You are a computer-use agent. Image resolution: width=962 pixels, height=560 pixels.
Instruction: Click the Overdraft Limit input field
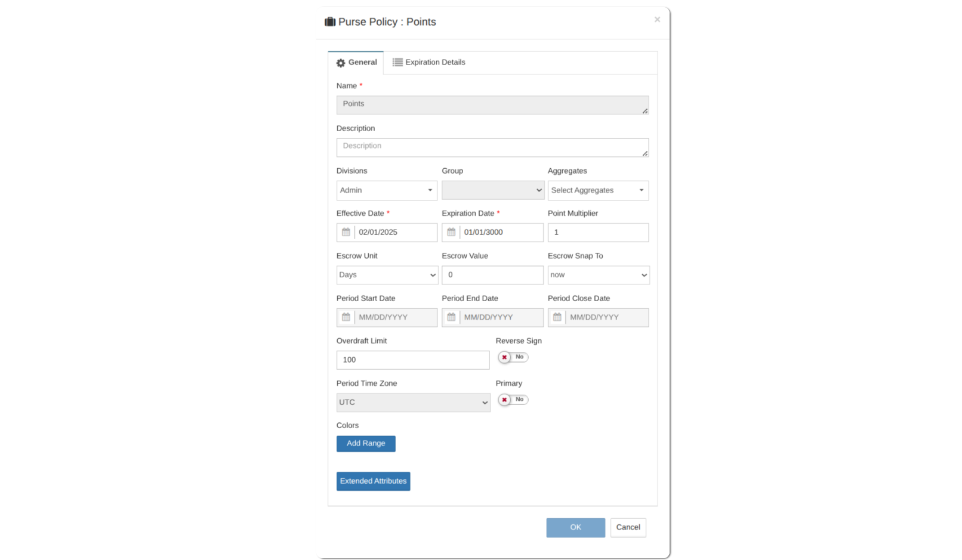[x=412, y=360]
